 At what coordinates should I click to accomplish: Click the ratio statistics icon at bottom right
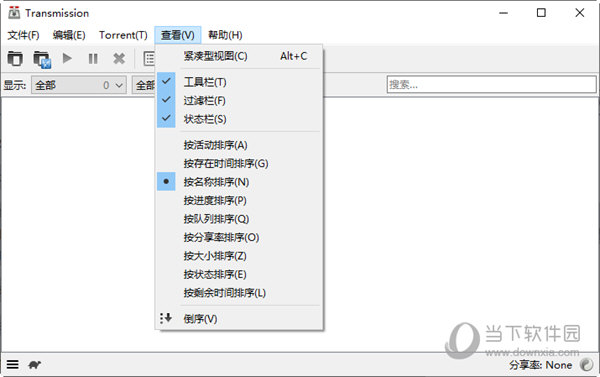(x=586, y=364)
